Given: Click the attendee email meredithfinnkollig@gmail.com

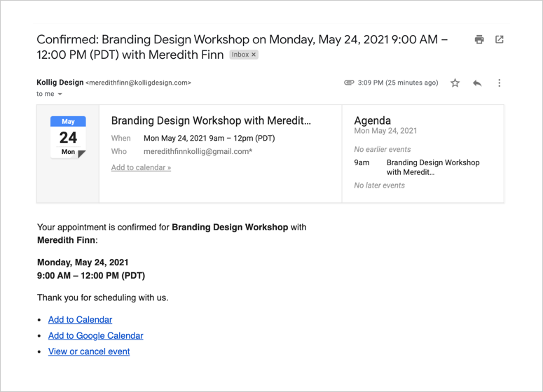Looking at the screenshot, I should (198, 152).
